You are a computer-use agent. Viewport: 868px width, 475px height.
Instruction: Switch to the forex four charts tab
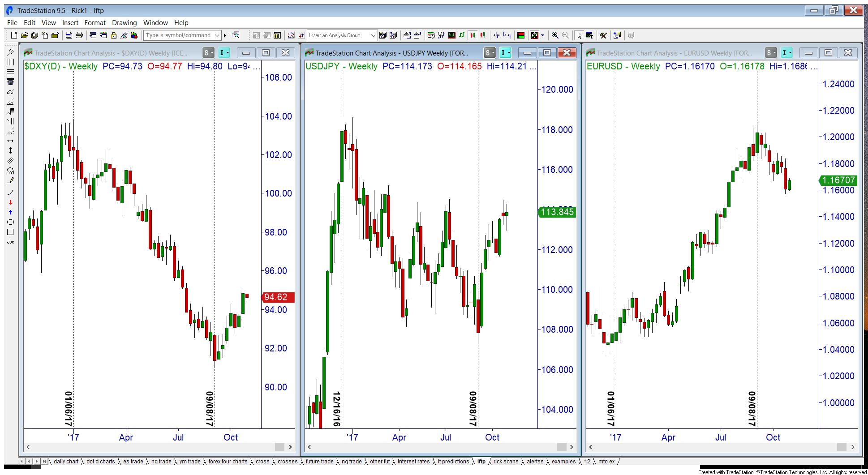point(228,462)
